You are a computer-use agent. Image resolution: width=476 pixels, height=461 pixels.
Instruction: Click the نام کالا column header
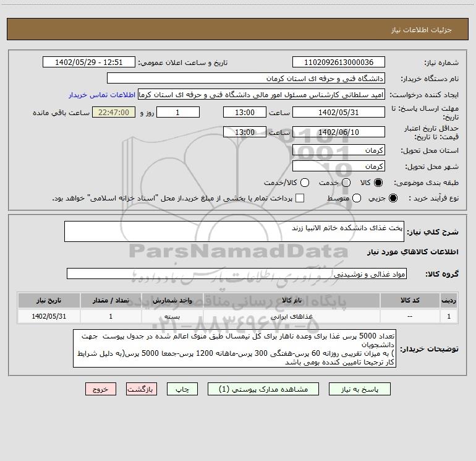(291, 300)
